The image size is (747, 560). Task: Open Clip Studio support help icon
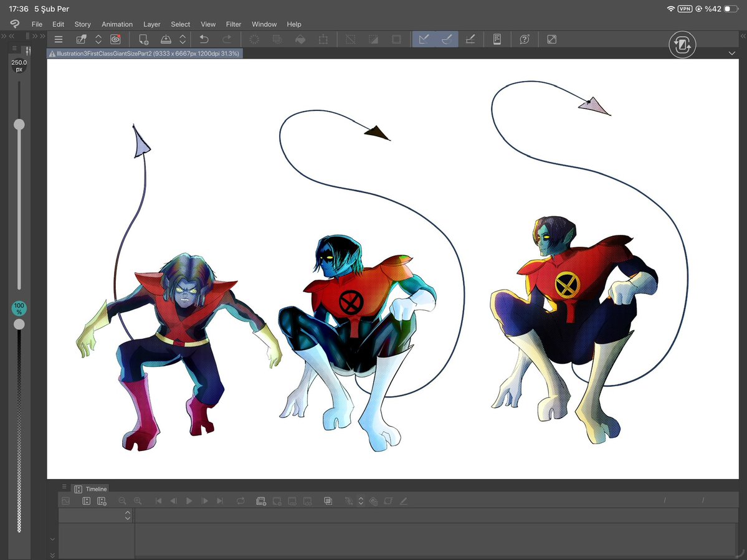(x=525, y=39)
